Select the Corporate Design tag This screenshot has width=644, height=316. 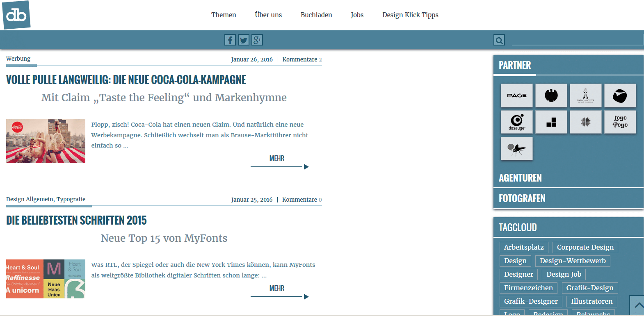point(585,247)
